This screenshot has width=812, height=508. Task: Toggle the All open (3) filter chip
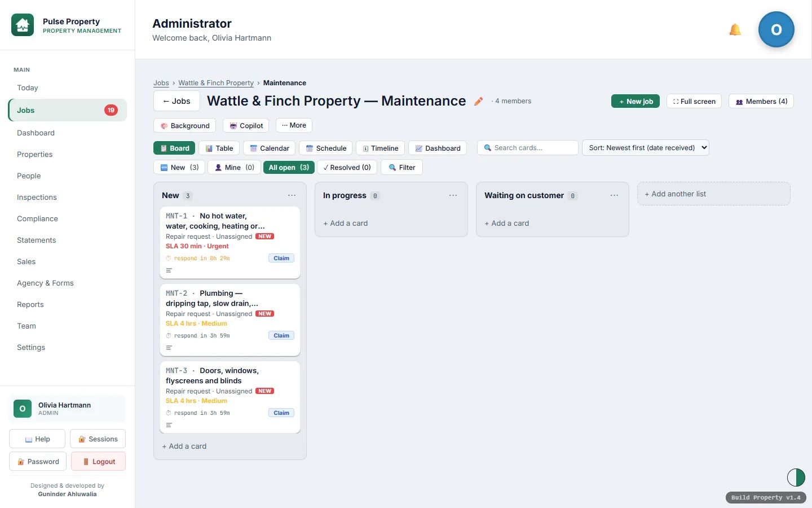point(289,168)
